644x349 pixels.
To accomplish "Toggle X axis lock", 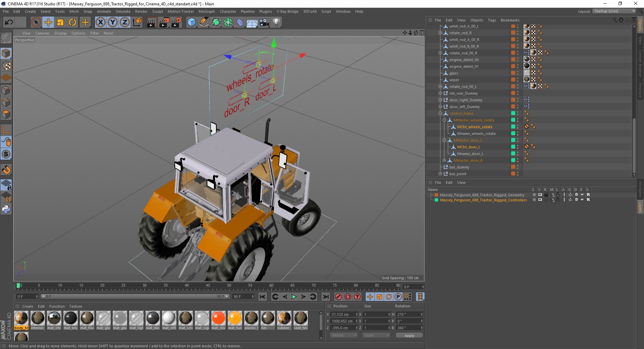I will 100,22.
